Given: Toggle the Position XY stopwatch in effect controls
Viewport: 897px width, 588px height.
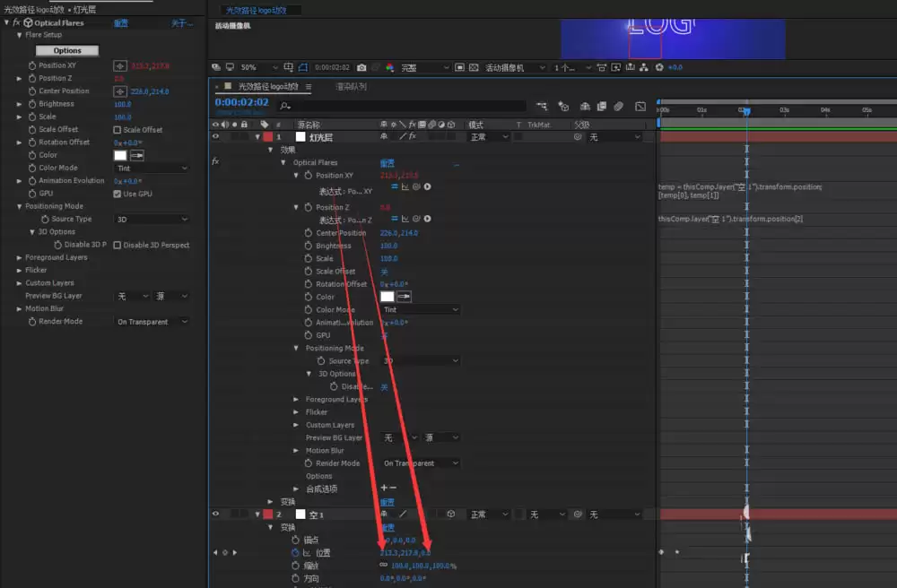Looking at the screenshot, I should pos(32,65).
